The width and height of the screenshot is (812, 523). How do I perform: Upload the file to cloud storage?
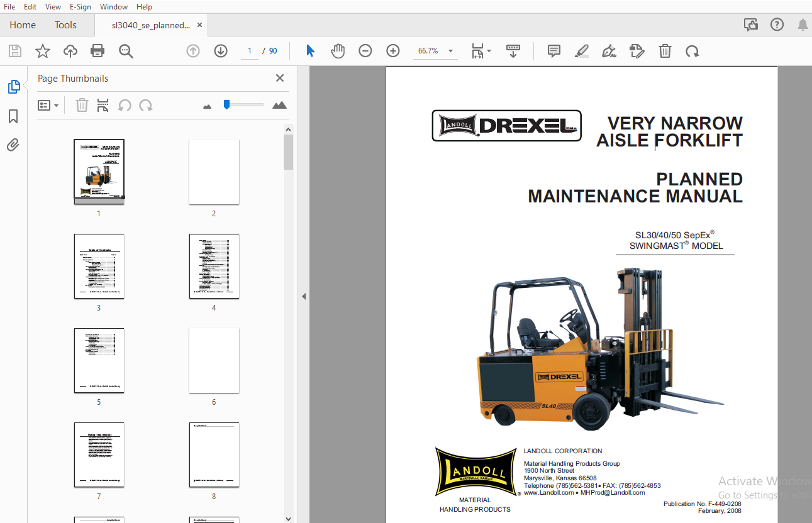[x=70, y=51]
